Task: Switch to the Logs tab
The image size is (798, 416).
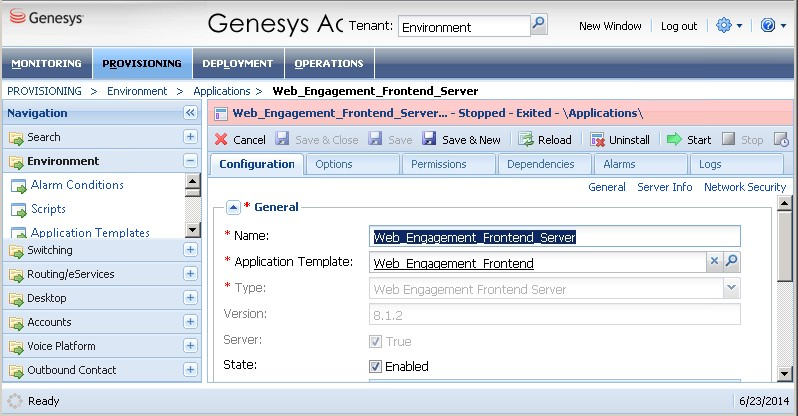Action: pos(736,164)
